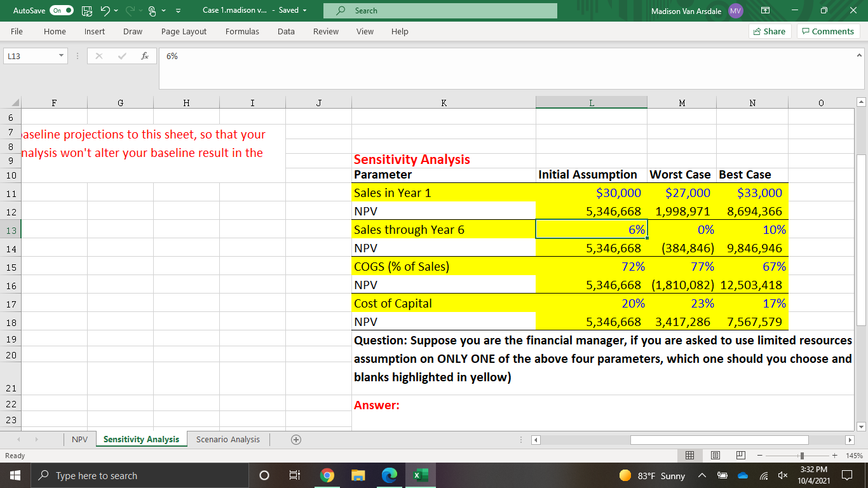Click the MV account avatar

pyautogui.click(x=735, y=11)
